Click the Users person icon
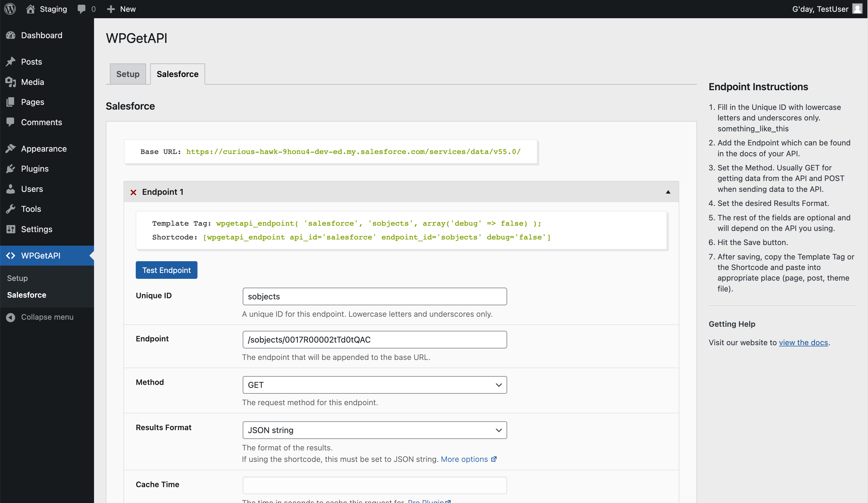Viewport: 868px width, 503px height. point(11,189)
